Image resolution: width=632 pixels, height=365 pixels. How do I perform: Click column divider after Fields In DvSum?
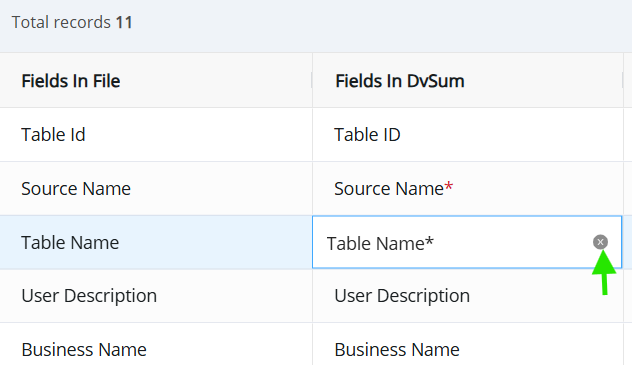click(623, 80)
